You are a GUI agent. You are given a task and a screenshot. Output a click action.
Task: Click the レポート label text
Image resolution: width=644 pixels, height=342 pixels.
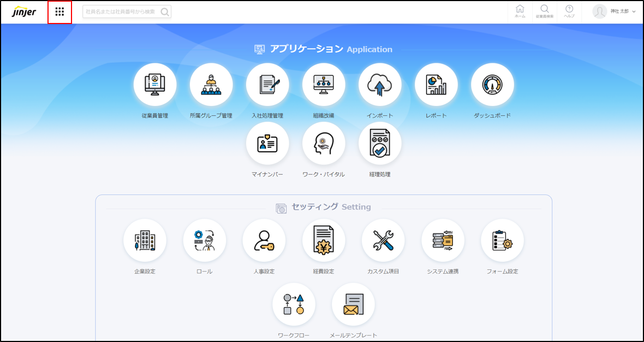pyautogui.click(x=436, y=115)
